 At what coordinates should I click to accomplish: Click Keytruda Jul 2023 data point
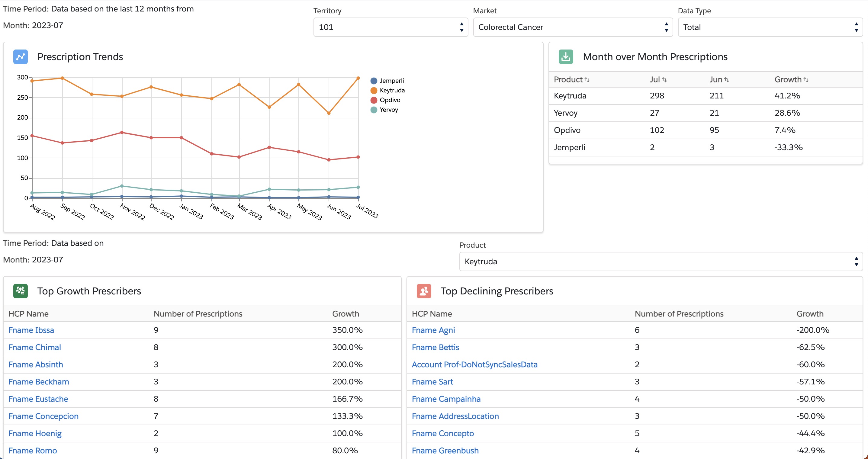click(x=358, y=78)
